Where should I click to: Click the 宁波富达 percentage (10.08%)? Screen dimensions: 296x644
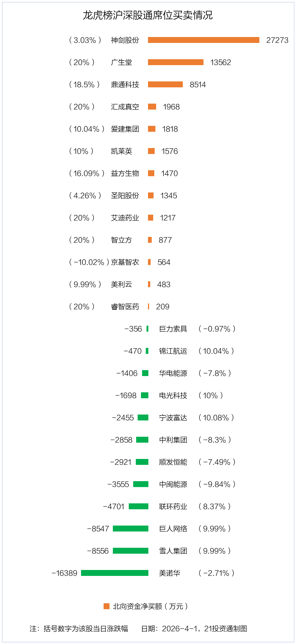[216, 418]
